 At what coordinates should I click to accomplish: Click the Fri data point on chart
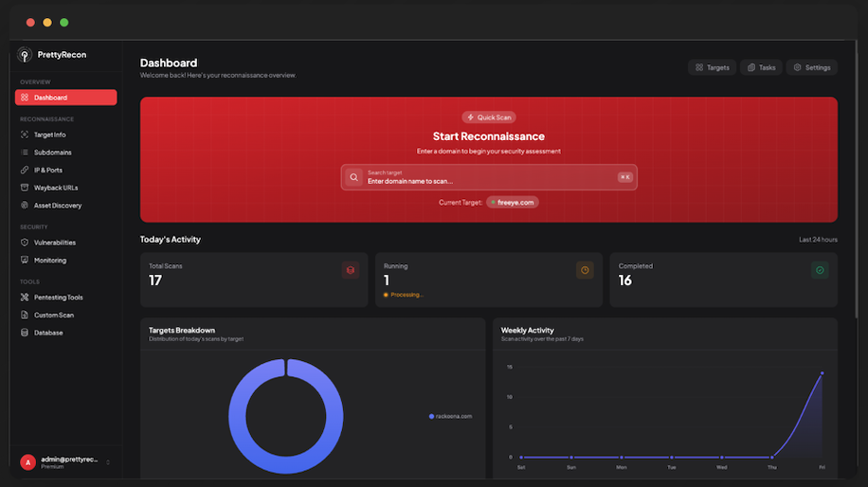[x=823, y=373]
